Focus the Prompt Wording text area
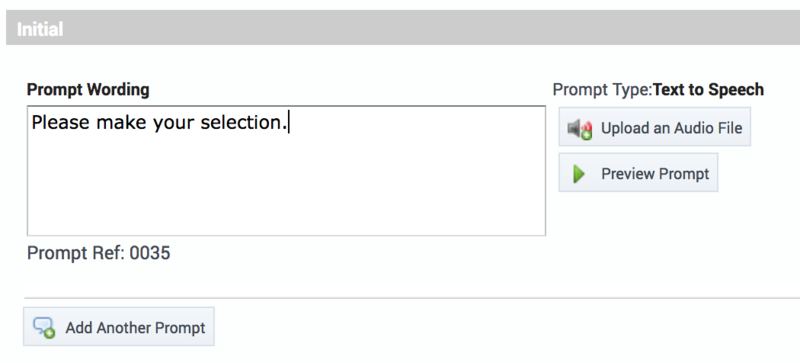Screen dimensions: 800x363 click(x=286, y=171)
